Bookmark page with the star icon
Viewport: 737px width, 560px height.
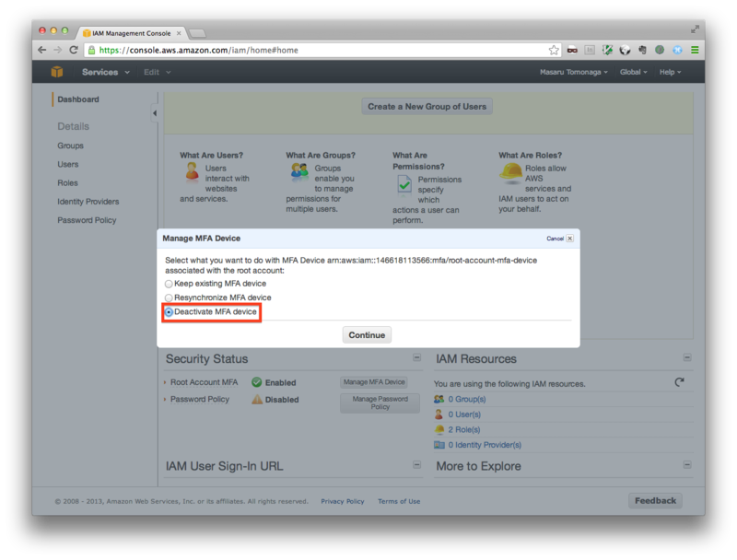coord(554,50)
